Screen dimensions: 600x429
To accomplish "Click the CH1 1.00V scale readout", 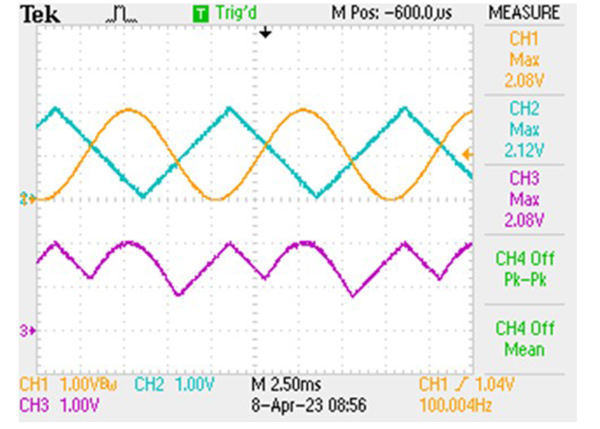I will 68,384.
